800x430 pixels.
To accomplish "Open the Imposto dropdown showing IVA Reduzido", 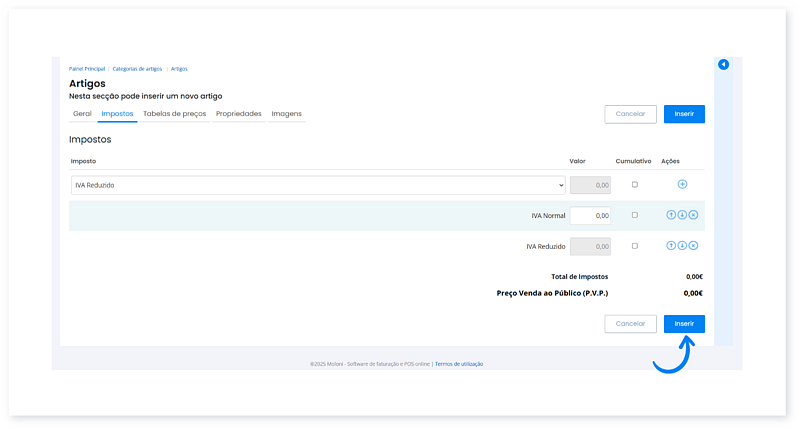I will click(318, 185).
